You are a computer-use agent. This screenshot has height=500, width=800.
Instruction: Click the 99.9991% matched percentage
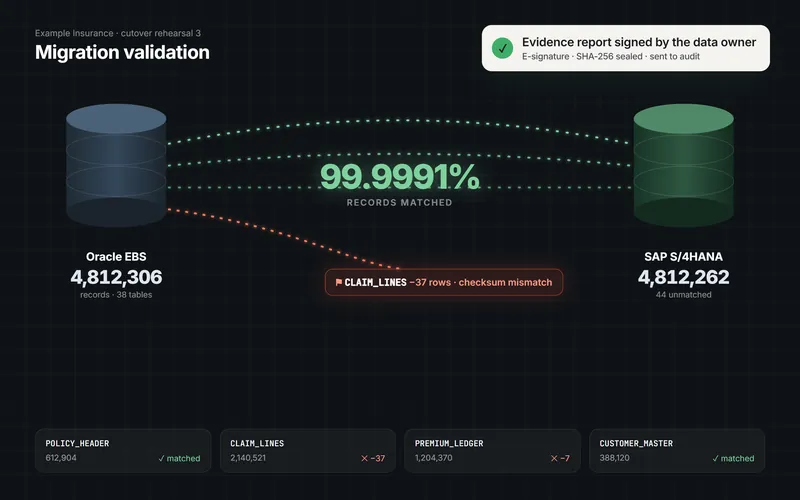399,177
